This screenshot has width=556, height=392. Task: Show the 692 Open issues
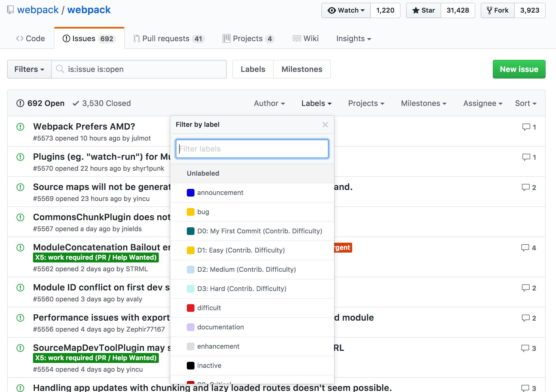41,103
